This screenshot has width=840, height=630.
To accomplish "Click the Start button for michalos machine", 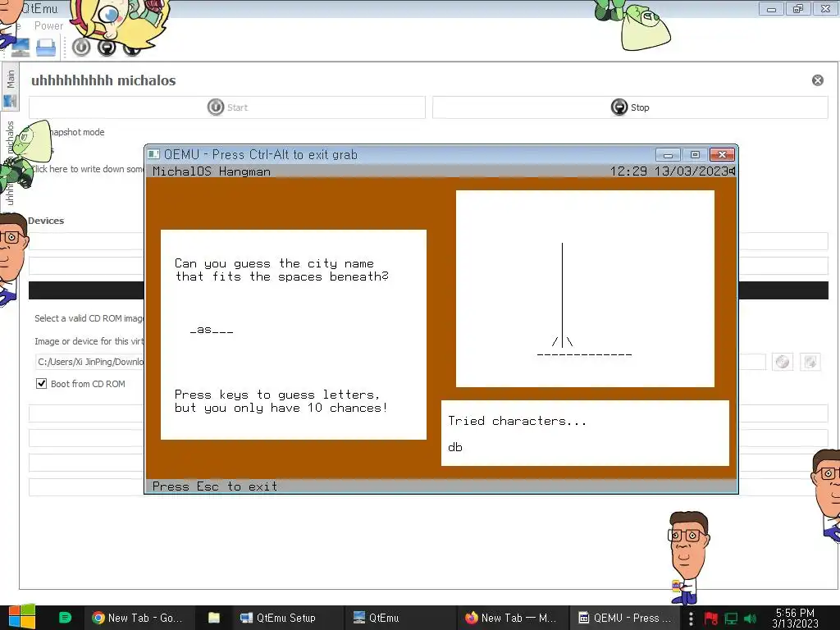I will 227,107.
